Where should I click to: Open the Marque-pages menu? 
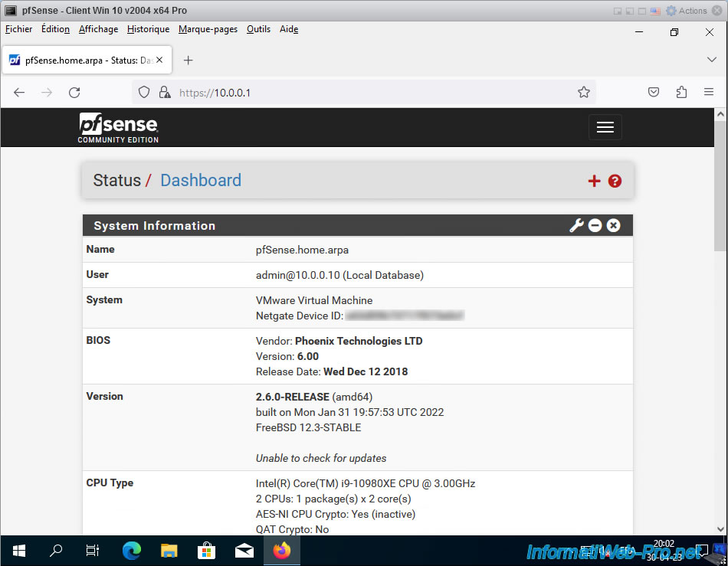click(x=208, y=29)
